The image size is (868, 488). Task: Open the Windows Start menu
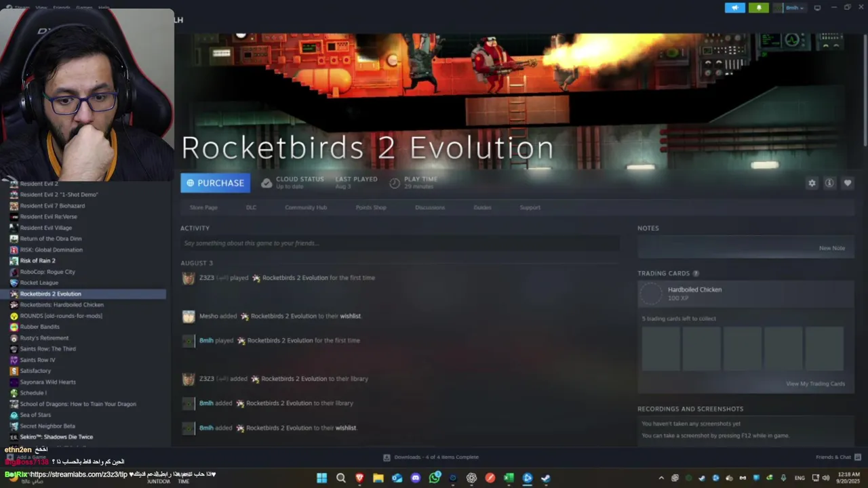click(322, 478)
